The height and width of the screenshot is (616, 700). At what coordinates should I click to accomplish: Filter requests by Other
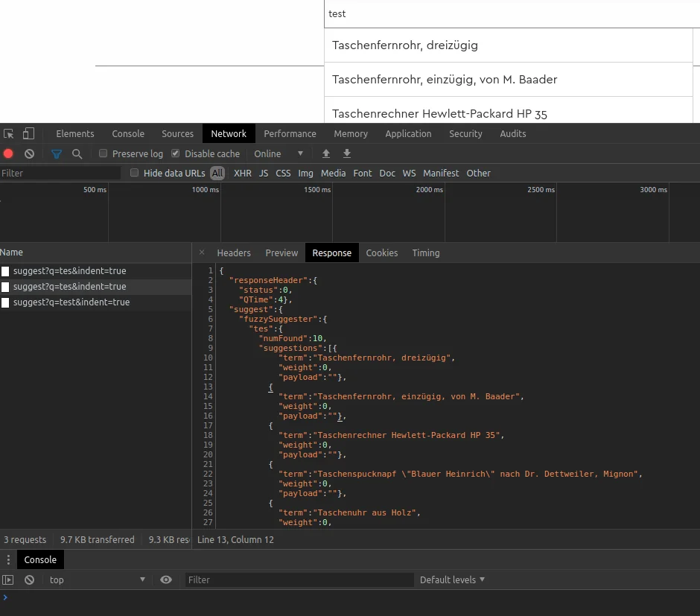pyautogui.click(x=478, y=174)
